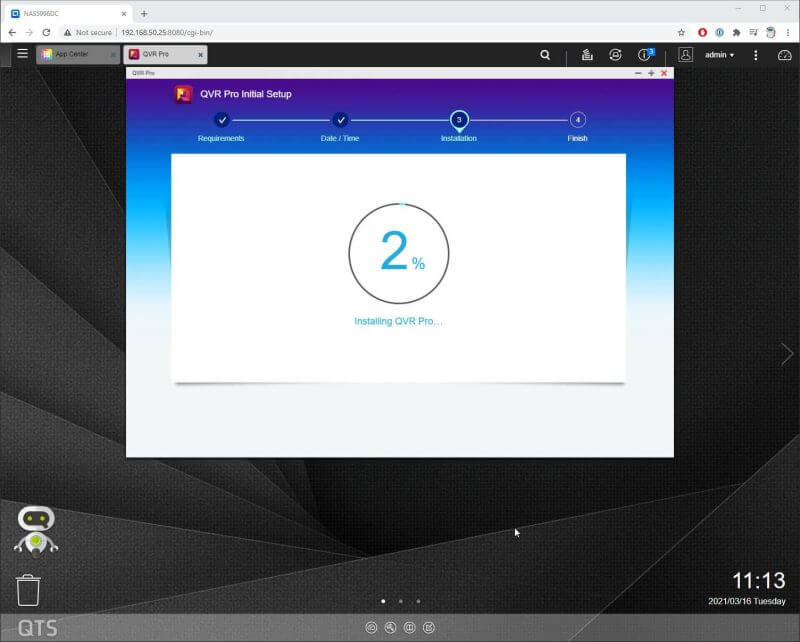
Task: Close the QVR Pro desktop tab
Action: 201,55
